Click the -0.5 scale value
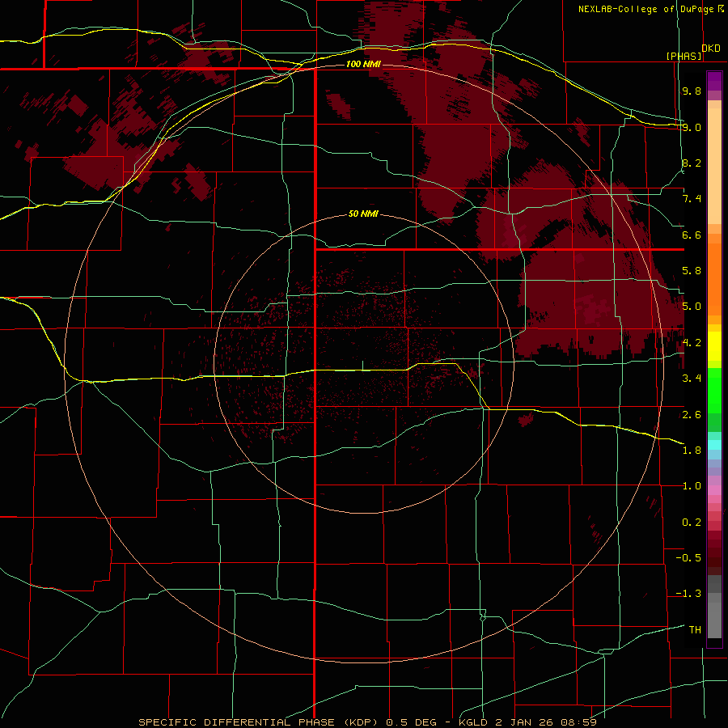This screenshot has height=728, width=728. pyautogui.click(x=688, y=557)
